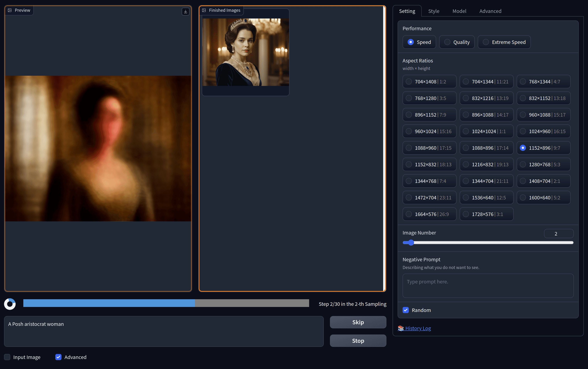This screenshot has width=588, height=369.
Task: Select Quality performance mode
Action: tap(448, 42)
